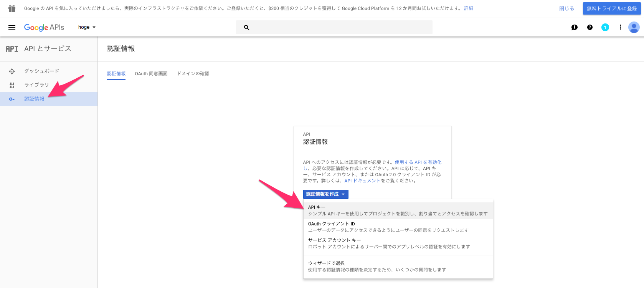Open the three-dot more options menu
This screenshot has height=288, width=644.
[620, 27]
